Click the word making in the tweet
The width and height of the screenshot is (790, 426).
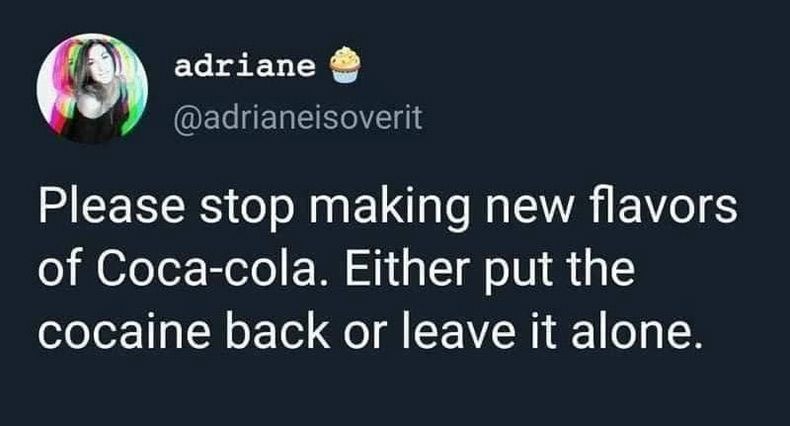tap(389, 208)
